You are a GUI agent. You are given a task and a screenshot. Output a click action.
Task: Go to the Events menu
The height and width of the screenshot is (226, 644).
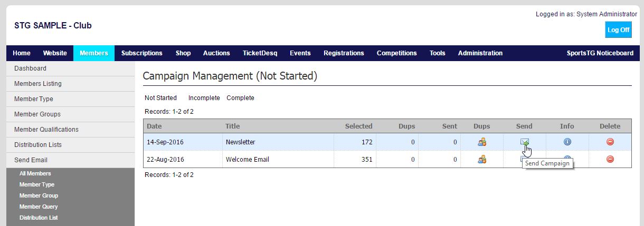(300, 53)
